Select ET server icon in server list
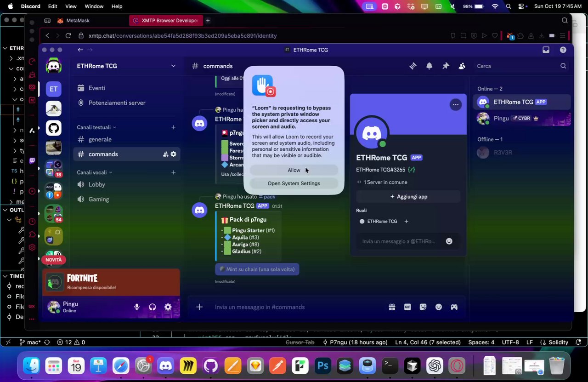This screenshot has height=382, width=588. (x=54, y=89)
